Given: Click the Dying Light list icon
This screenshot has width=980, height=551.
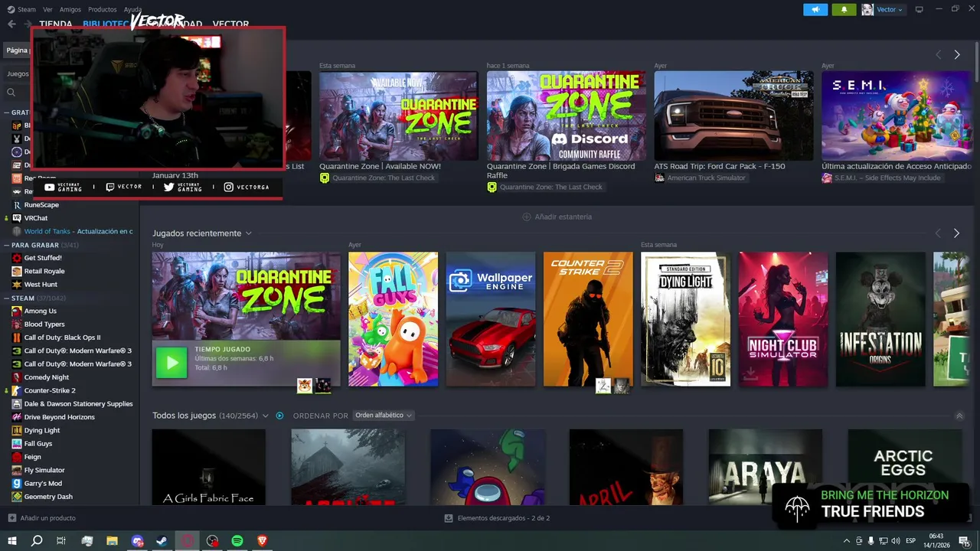Looking at the screenshot, I should [17, 430].
